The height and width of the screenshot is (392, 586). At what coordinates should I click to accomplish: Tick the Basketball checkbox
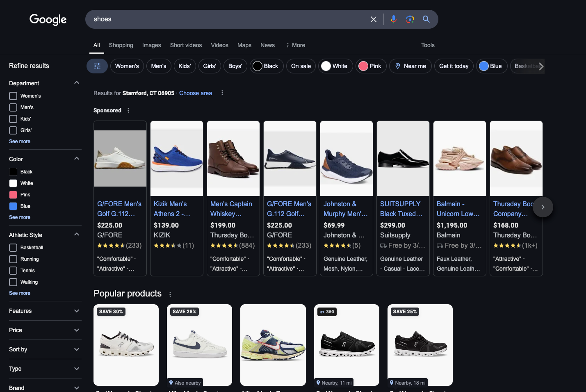point(13,248)
